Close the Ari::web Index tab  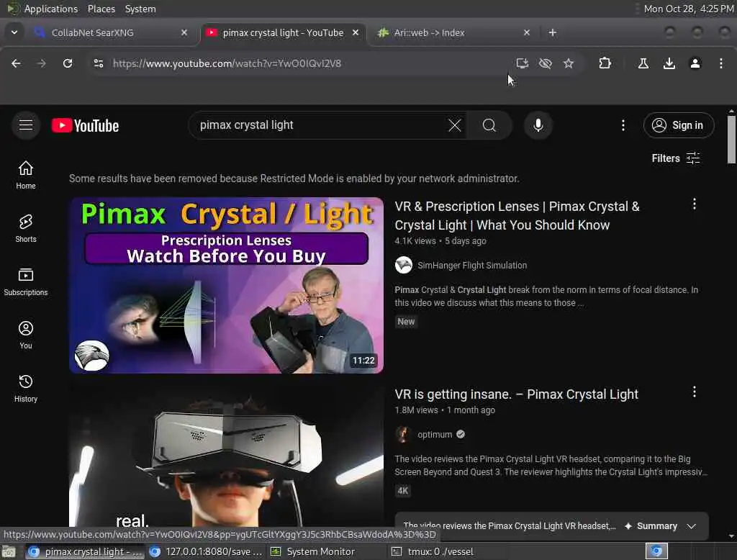pyautogui.click(x=526, y=32)
